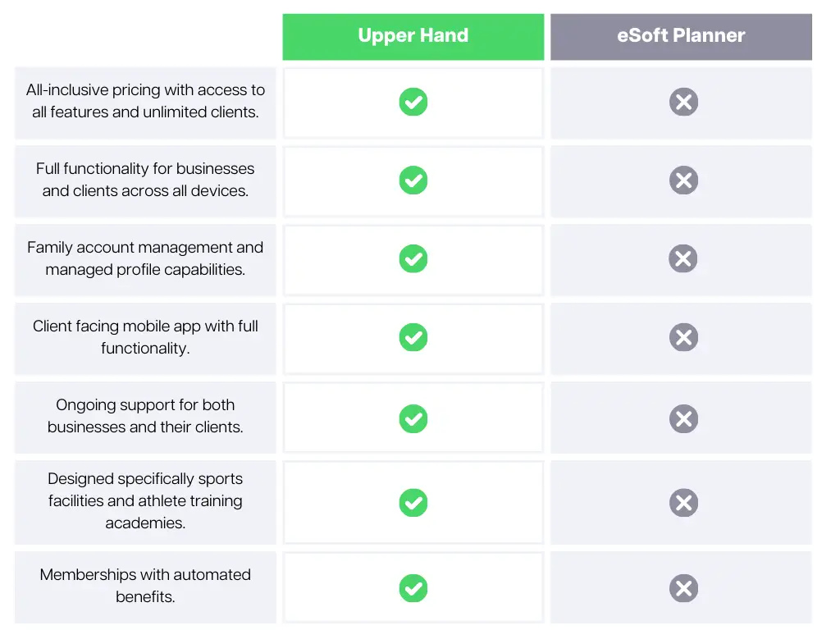
Task: Click eSoft Planner X for client mobile app
Action: 683,337
